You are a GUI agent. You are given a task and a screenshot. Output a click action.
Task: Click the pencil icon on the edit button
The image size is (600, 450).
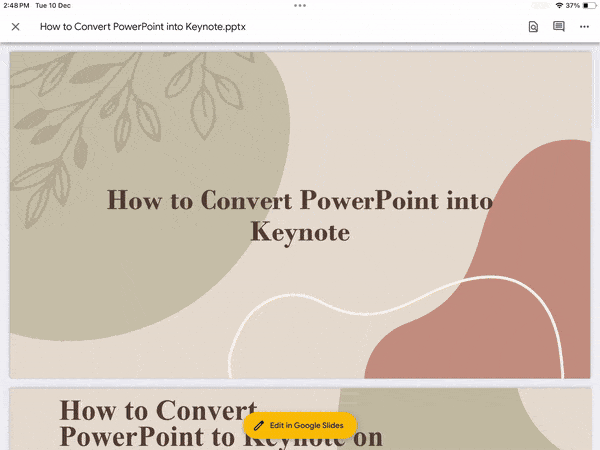[259, 425]
